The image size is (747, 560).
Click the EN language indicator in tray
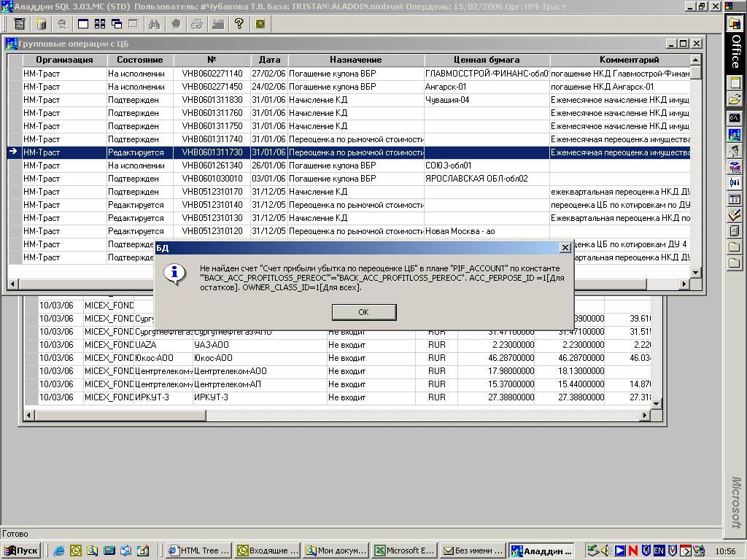tap(659, 551)
